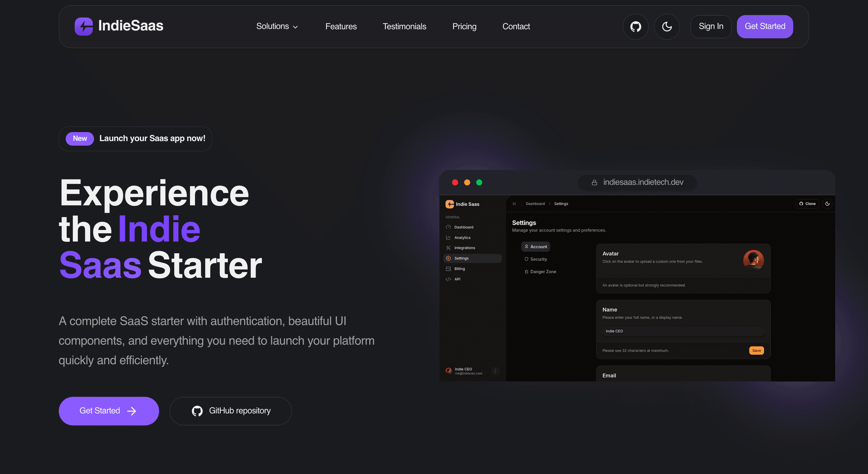Image resolution: width=868 pixels, height=474 pixels.
Task: Click the Clone button in the dashboard preview
Action: 807,204
